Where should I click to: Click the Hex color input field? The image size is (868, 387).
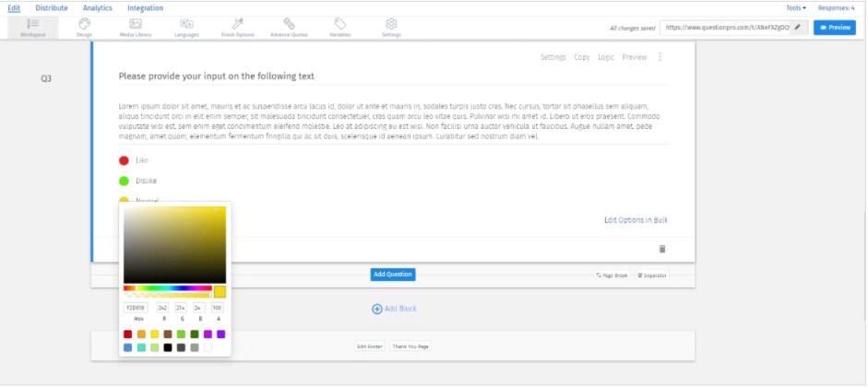pos(136,308)
